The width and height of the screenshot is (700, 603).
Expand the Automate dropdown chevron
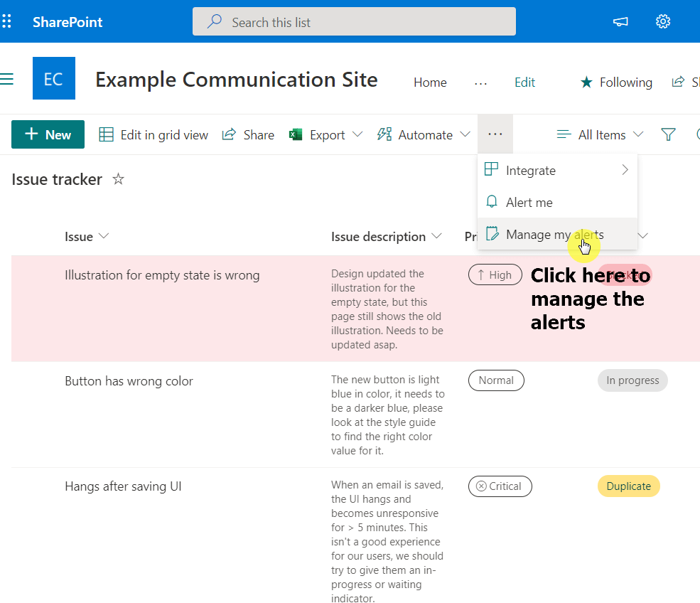465,134
